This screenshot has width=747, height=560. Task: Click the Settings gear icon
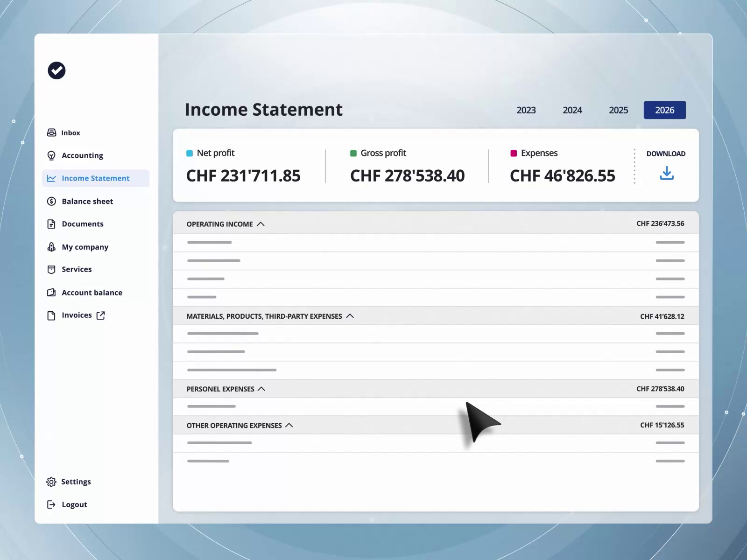tap(51, 482)
